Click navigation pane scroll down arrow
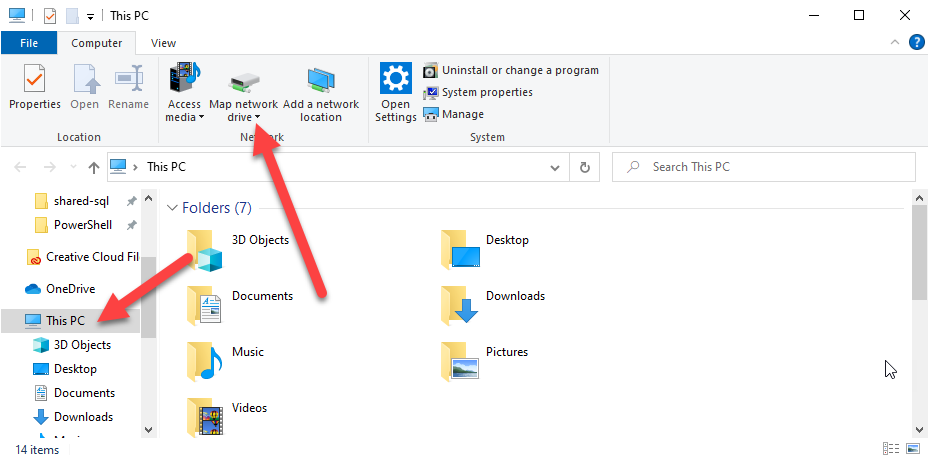This screenshot has height=462, width=929. pos(149,430)
